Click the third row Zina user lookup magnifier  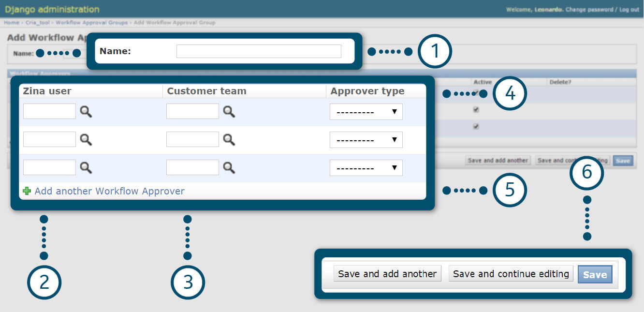click(86, 168)
